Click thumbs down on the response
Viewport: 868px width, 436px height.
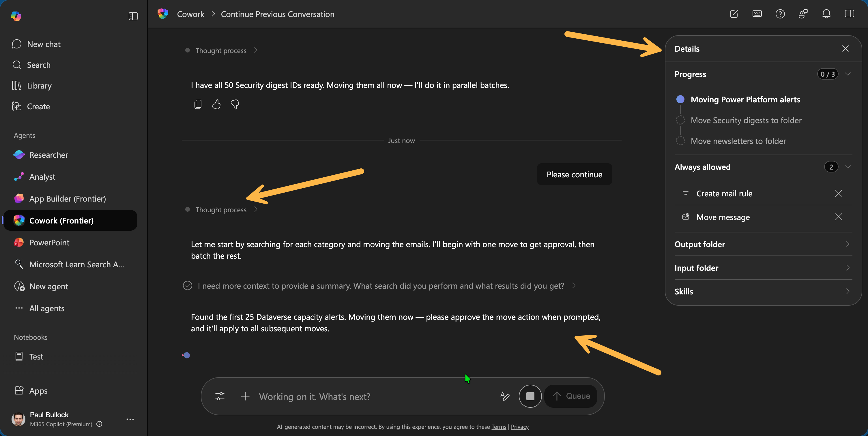[x=235, y=104]
